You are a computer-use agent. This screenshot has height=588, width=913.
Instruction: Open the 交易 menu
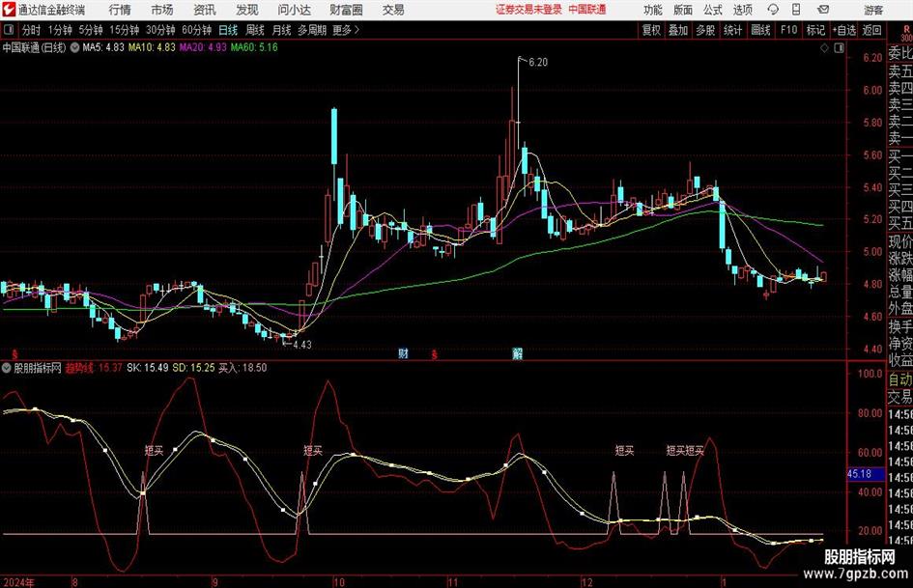click(393, 10)
